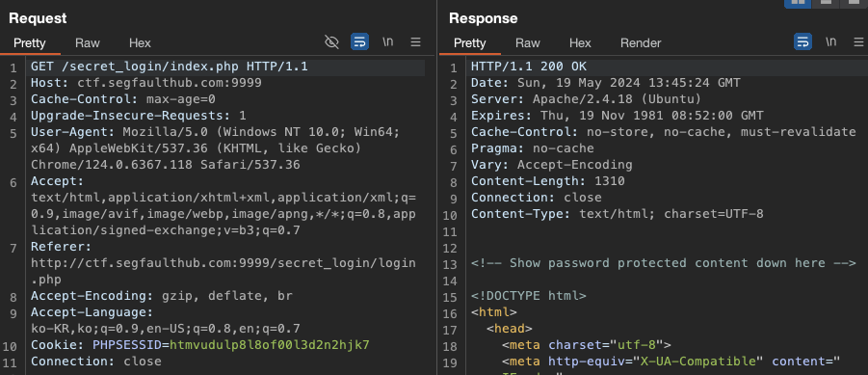Switch to the Hex tab in Response

tap(580, 43)
